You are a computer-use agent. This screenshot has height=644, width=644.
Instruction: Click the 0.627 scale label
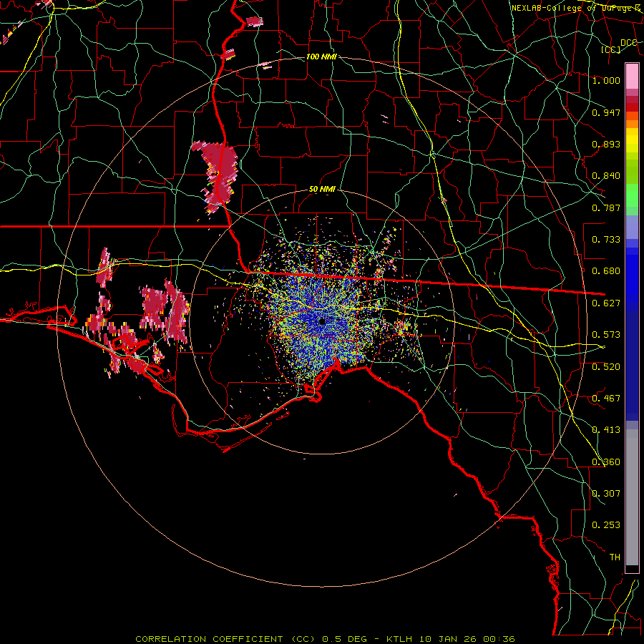(606, 303)
